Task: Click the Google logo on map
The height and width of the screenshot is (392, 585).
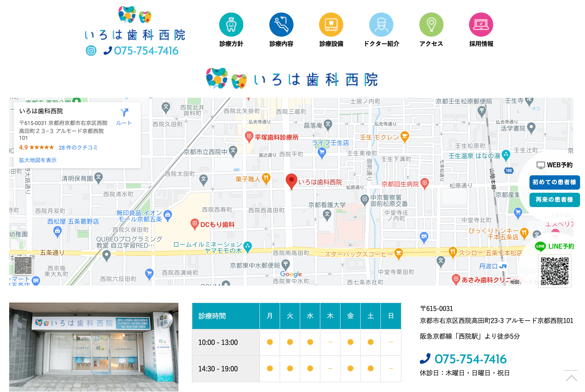Action: tap(291, 274)
